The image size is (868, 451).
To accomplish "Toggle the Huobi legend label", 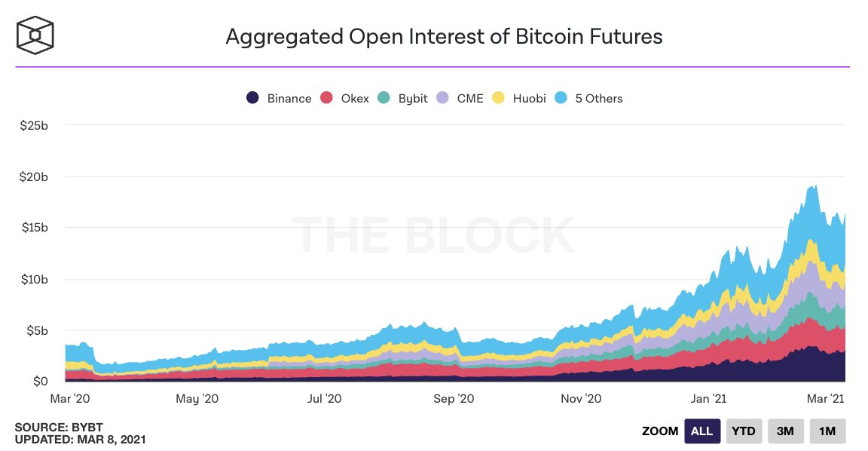I will point(528,98).
